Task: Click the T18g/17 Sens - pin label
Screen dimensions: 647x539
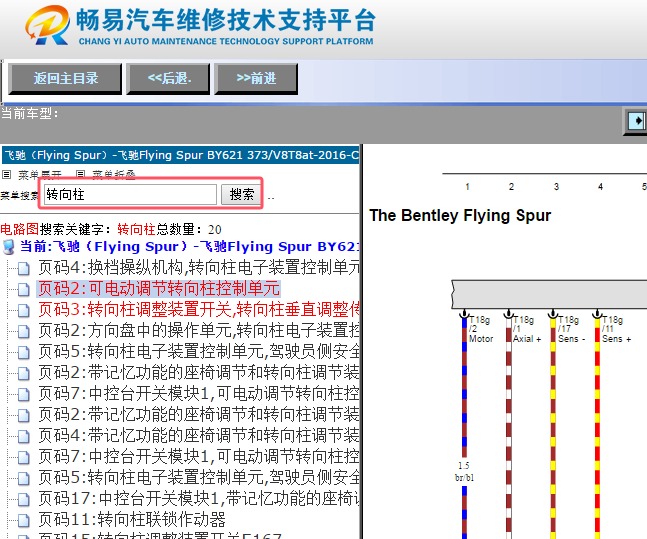Action: pos(572,329)
